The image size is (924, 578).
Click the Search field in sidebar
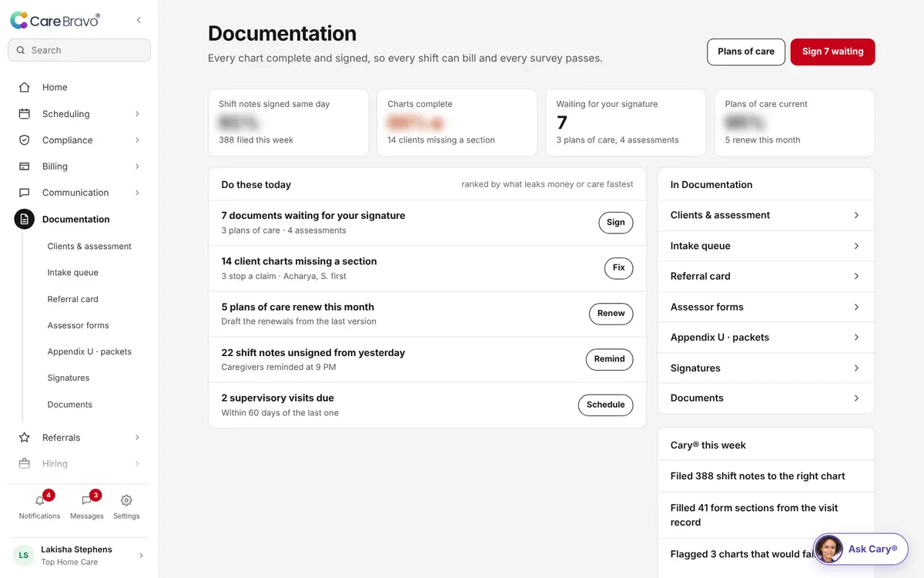79,50
